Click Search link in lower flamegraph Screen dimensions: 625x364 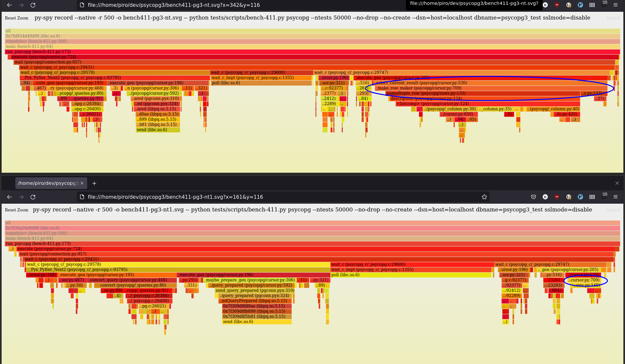613,210
